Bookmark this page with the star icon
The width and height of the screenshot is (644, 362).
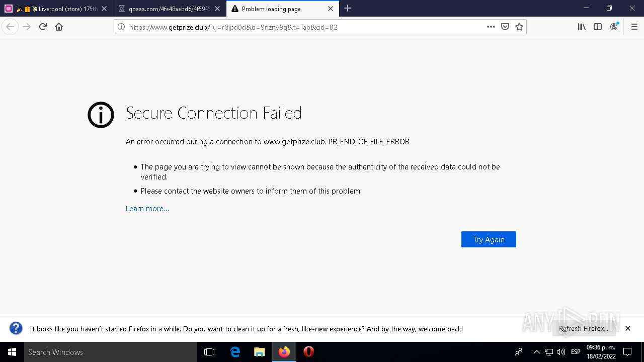pos(519,27)
